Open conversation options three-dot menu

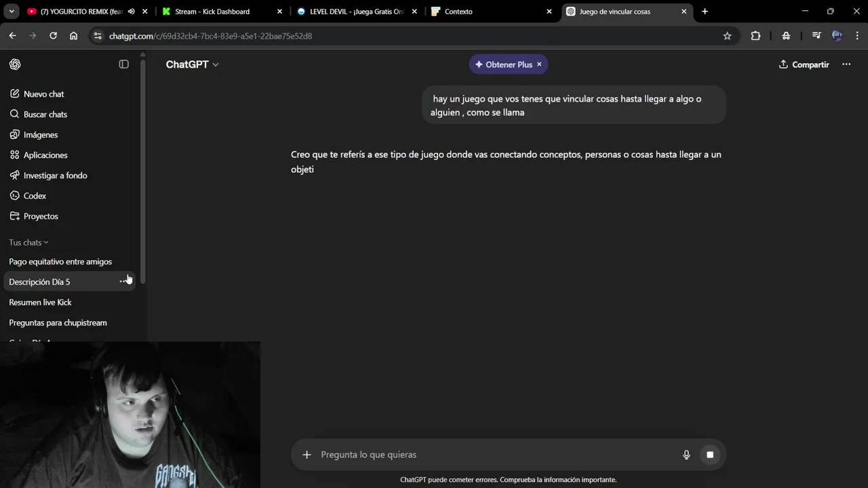(846, 64)
